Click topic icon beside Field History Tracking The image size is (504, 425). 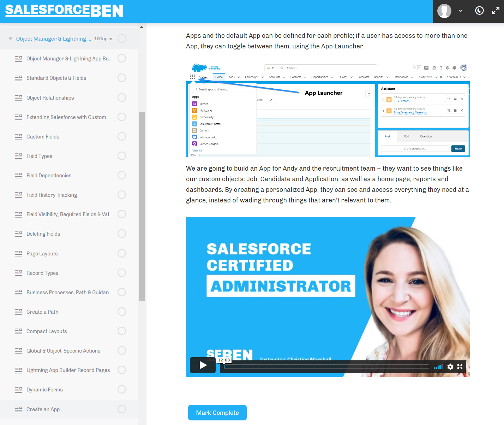pyautogui.click(x=19, y=195)
